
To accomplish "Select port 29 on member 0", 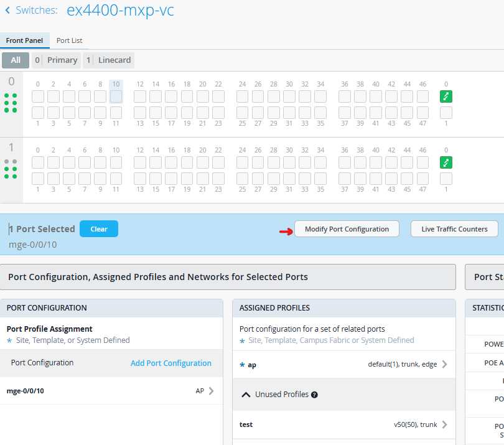I will point(274,113).
